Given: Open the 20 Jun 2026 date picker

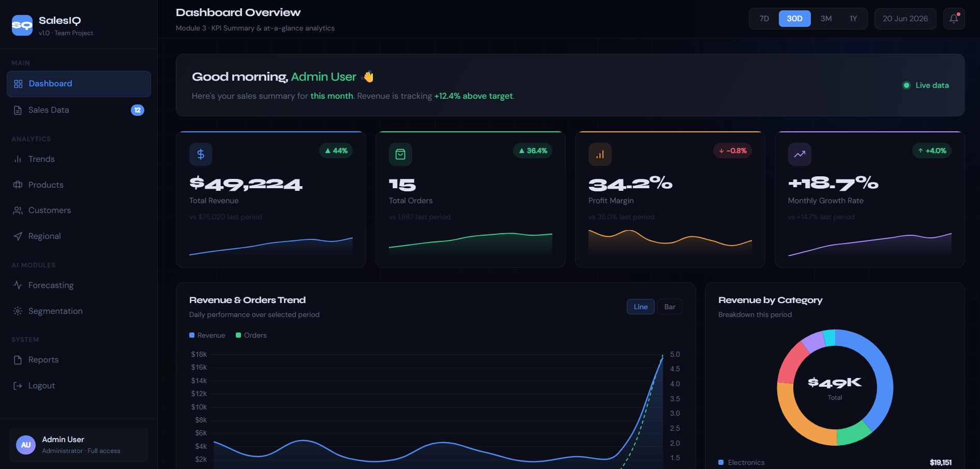Looking at the screenshot, I should point(905,19).
